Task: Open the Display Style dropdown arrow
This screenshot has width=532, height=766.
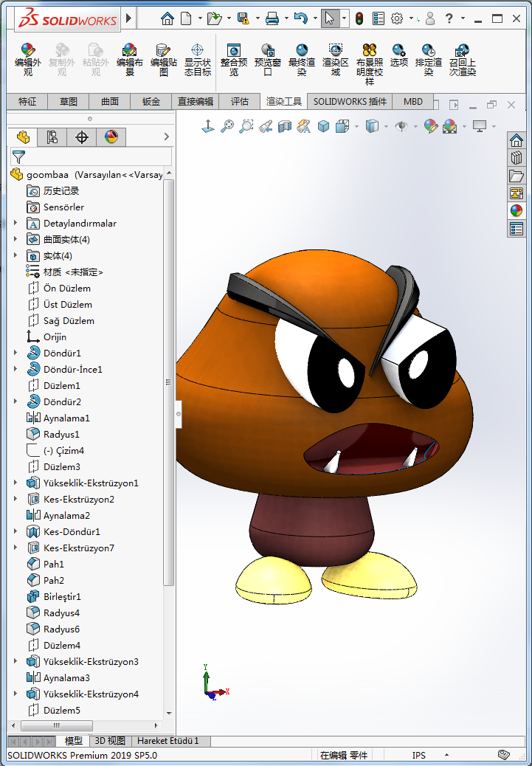Action: (x=386, y=126)
